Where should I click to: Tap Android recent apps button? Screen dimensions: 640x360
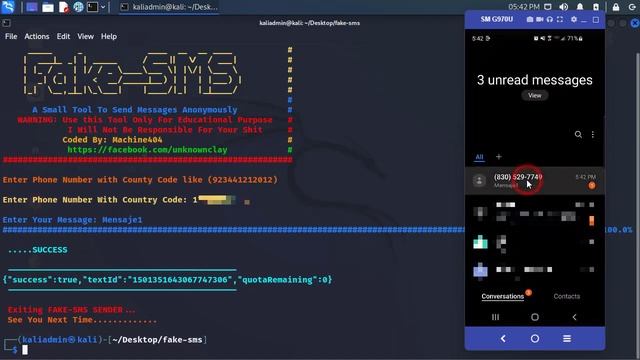coord(495,317)
